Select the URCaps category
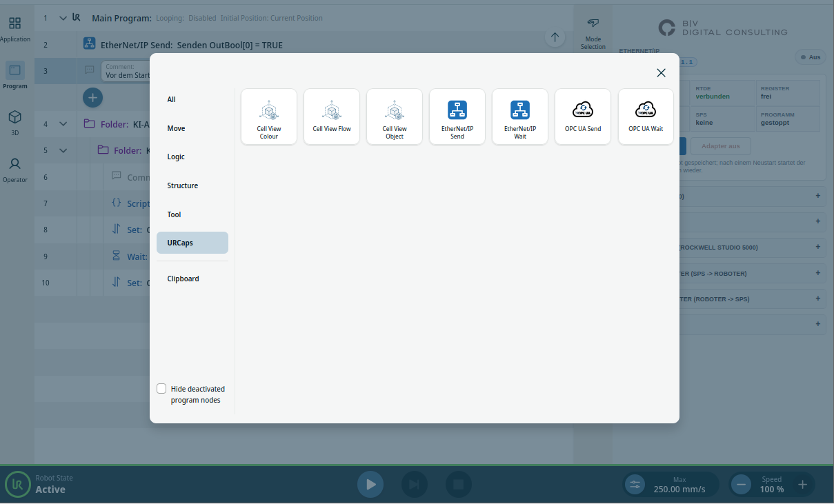834x504 pixels. (x=192, y=243)
